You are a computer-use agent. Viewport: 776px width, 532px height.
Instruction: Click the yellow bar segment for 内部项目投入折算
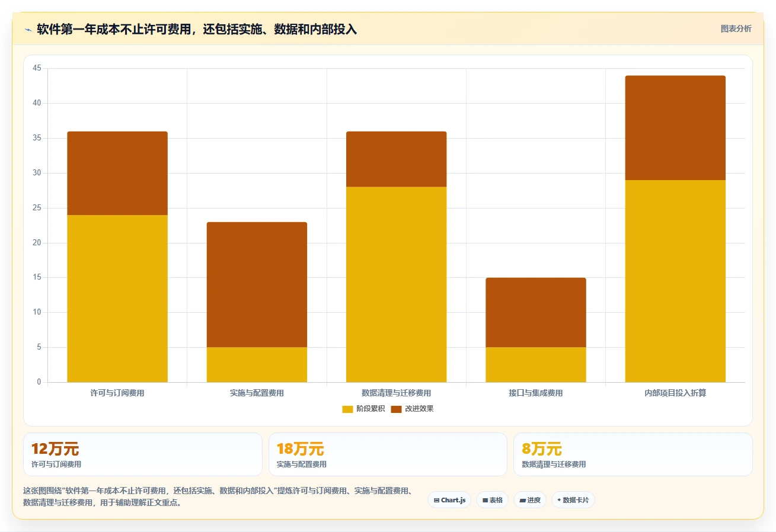[x=675, y=281]
